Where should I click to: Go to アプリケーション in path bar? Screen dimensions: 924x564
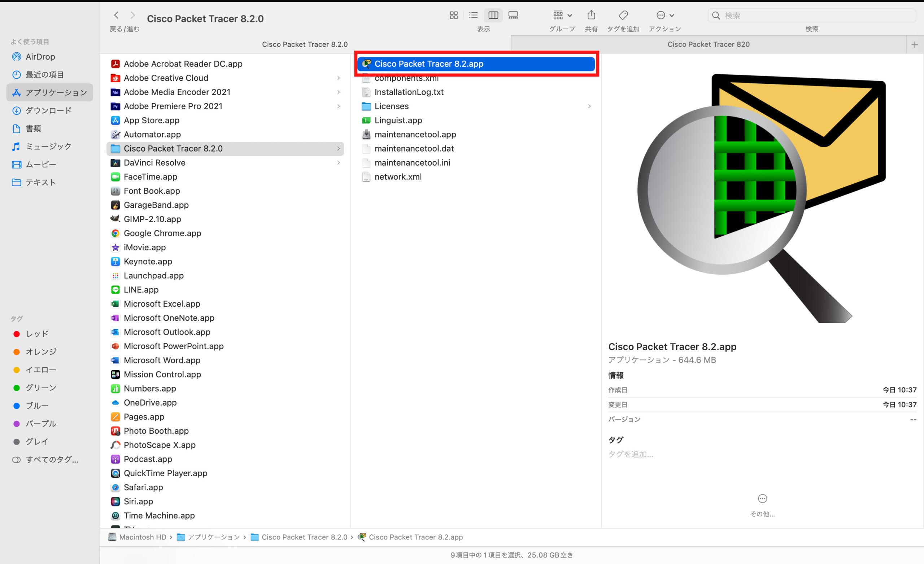[208, 537]
